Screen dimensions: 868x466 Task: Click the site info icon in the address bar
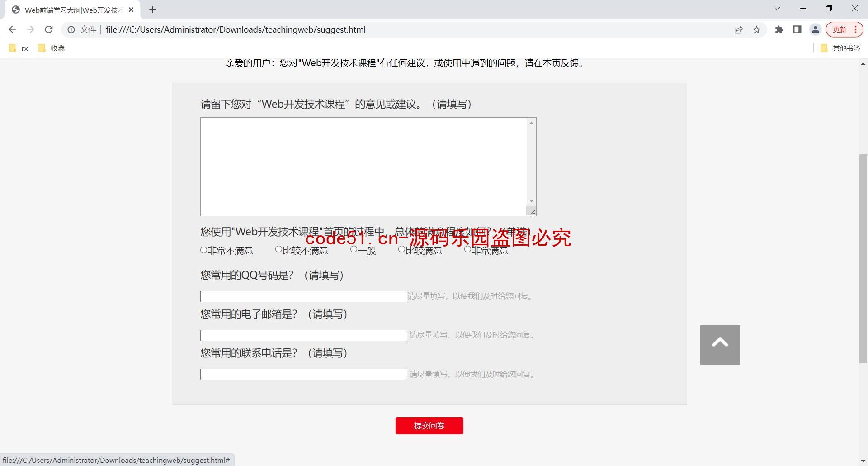pos(71,29)
